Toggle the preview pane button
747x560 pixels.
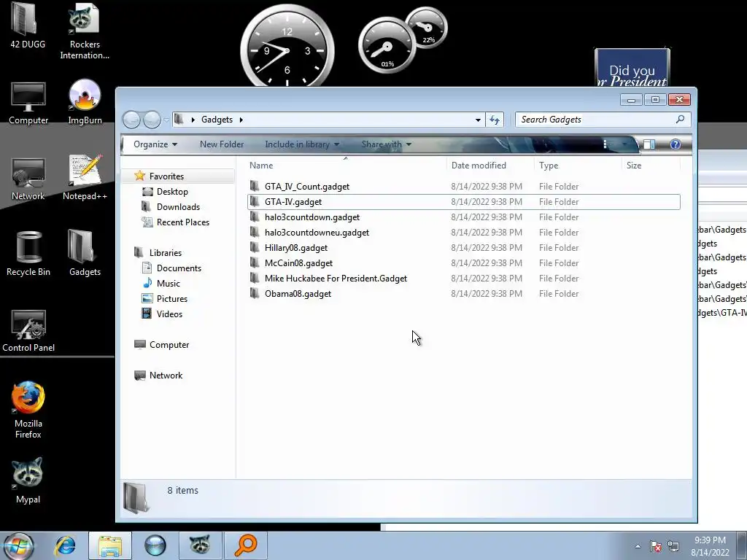[x=649, y=144]
